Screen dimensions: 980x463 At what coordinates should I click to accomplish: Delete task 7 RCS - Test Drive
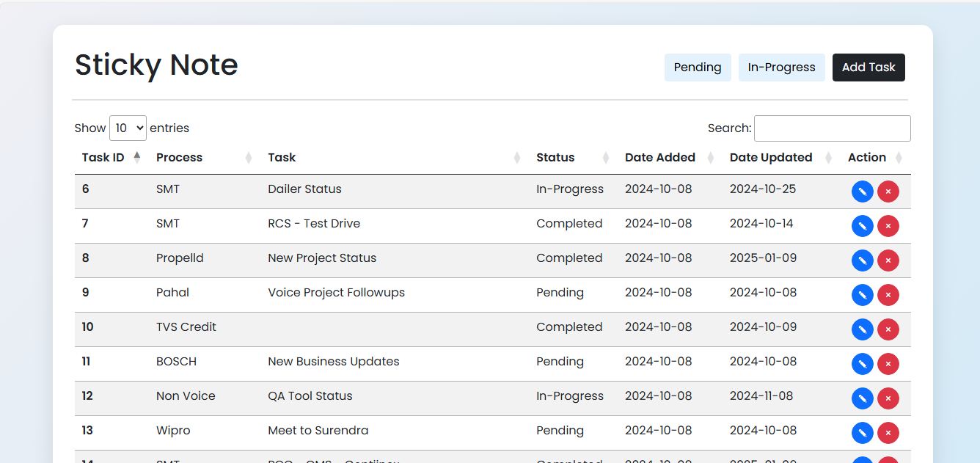(888, 226)
